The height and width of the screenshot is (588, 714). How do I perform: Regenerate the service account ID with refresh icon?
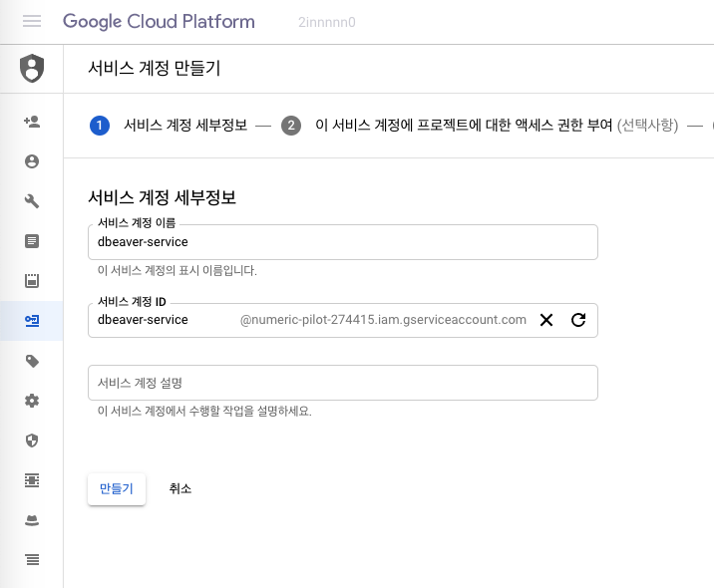point(577,320)
